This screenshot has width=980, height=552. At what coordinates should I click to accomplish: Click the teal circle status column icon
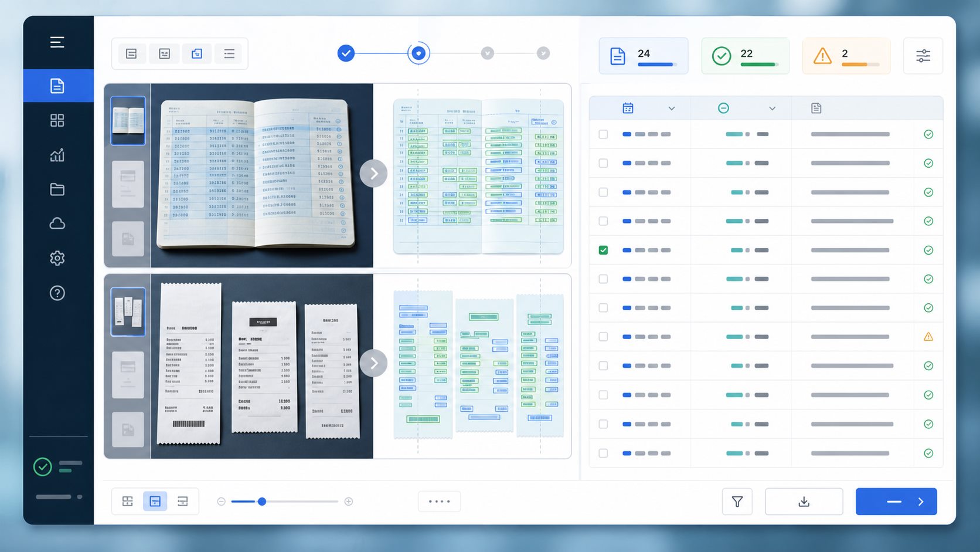point(723,108)
